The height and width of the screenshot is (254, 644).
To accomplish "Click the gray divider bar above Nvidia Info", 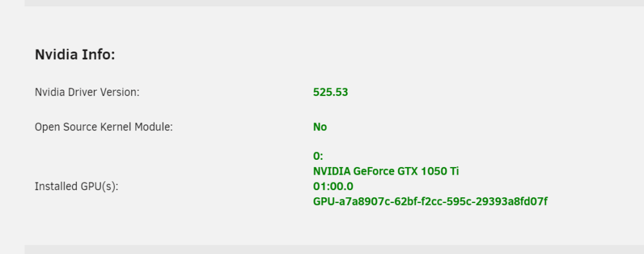I will click(334, 3).
